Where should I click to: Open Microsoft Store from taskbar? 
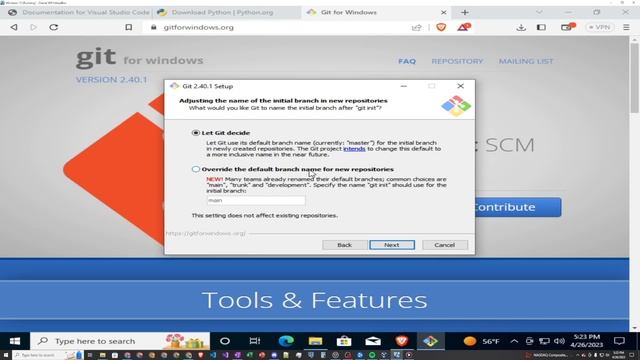344,341
